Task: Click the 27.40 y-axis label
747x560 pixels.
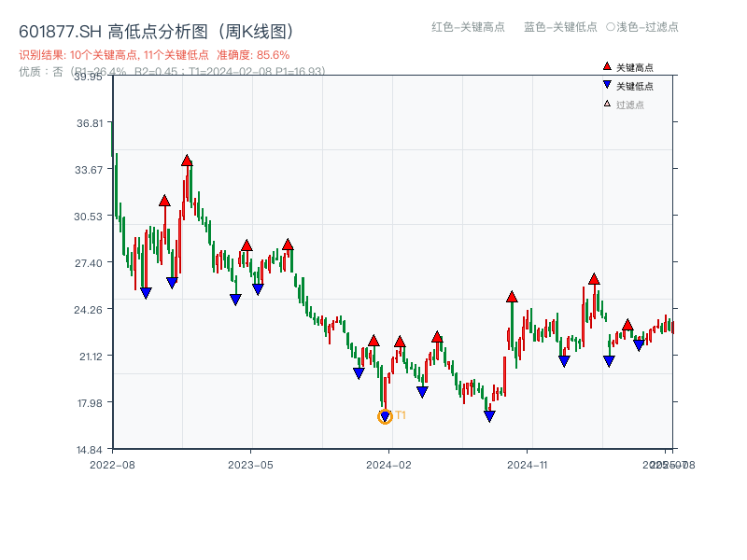Action: [x=89, y=263]
